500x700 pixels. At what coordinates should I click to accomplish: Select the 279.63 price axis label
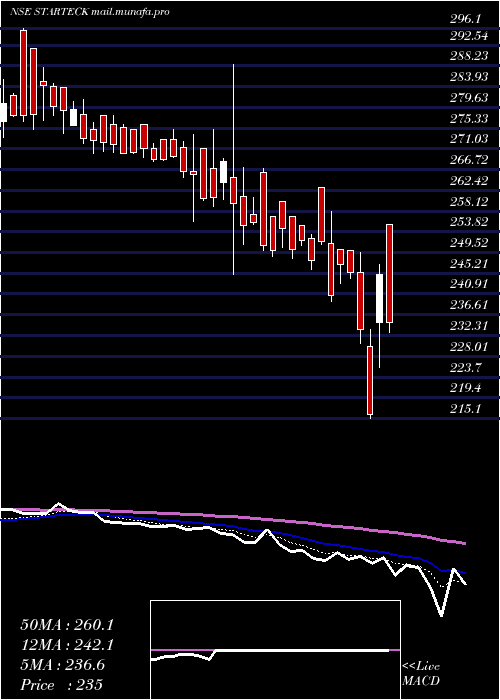(469, 98)
